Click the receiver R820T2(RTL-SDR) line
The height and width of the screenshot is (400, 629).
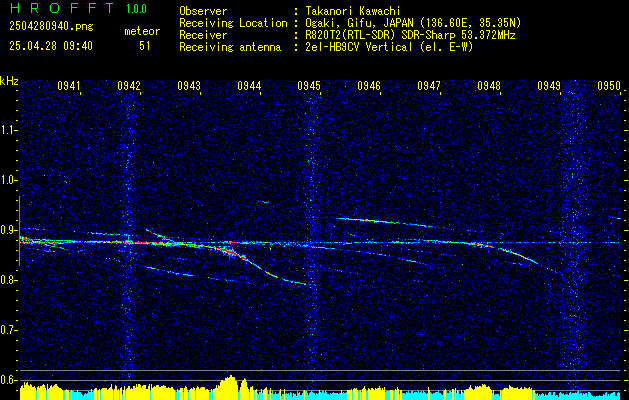[410, 35]
